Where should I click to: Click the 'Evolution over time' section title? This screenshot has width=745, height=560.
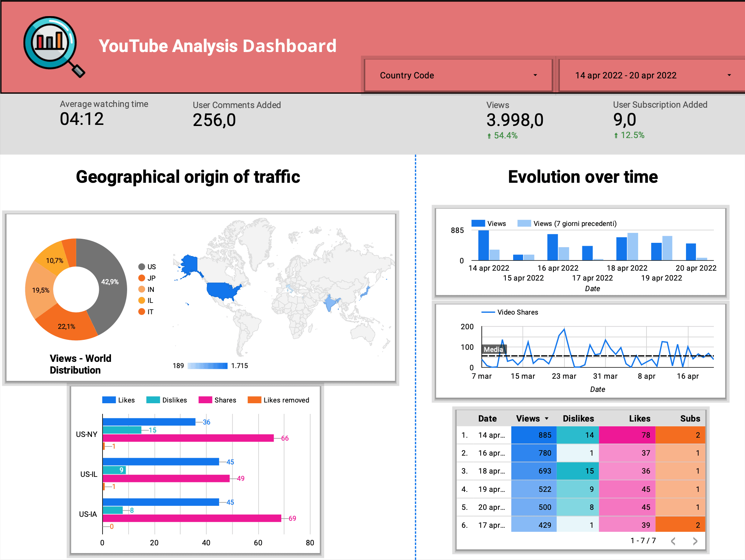583,177
